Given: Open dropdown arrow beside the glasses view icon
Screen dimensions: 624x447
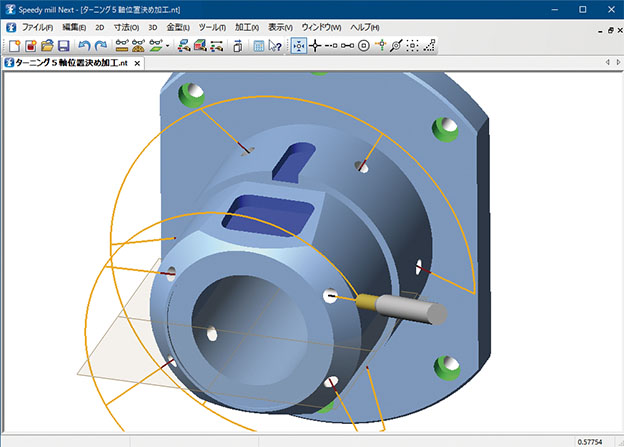Looking at the screenshot, I should pos(168,46).
